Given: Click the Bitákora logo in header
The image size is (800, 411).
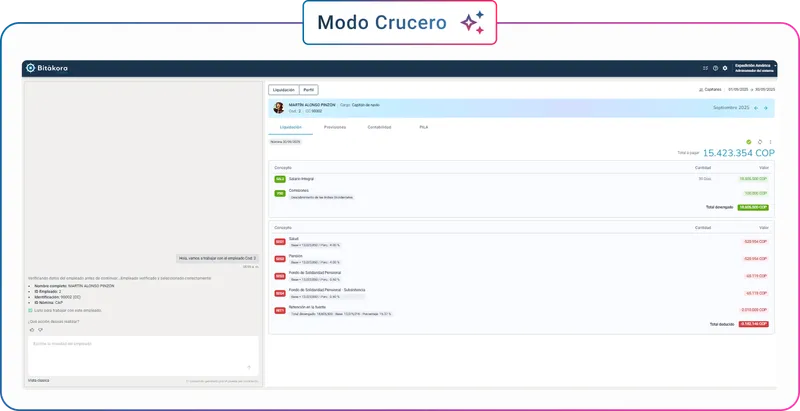Looking at the screenshot, I should (46, 68).
